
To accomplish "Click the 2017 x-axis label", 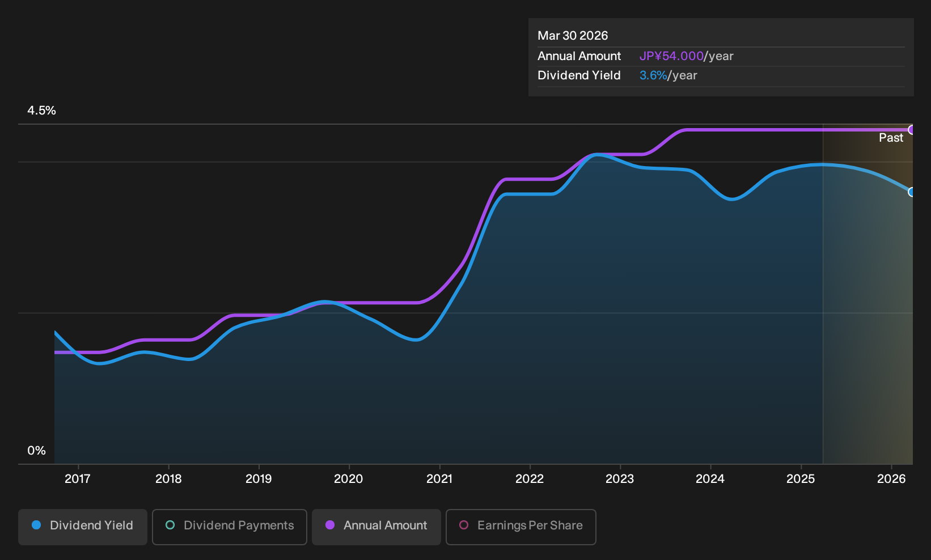I will (x=78, y=479).
